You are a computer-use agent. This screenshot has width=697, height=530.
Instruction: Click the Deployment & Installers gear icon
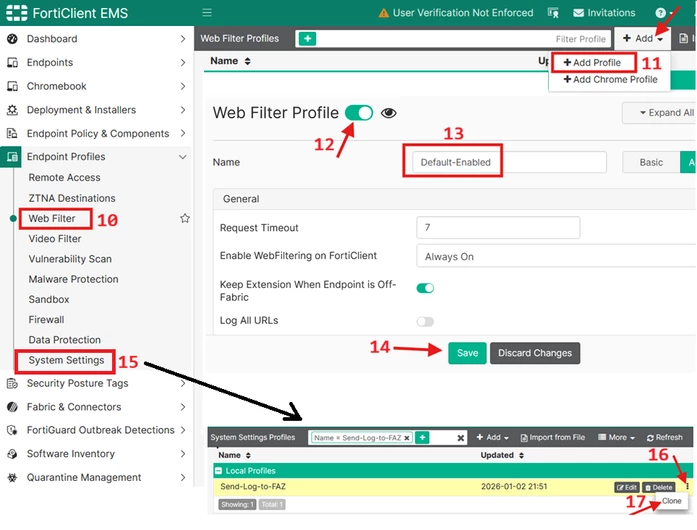12,110
